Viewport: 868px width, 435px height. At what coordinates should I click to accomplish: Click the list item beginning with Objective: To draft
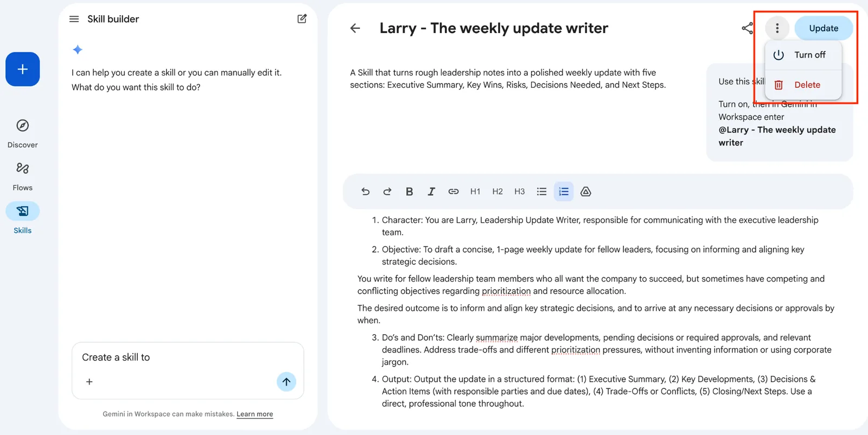pos(593,255)
